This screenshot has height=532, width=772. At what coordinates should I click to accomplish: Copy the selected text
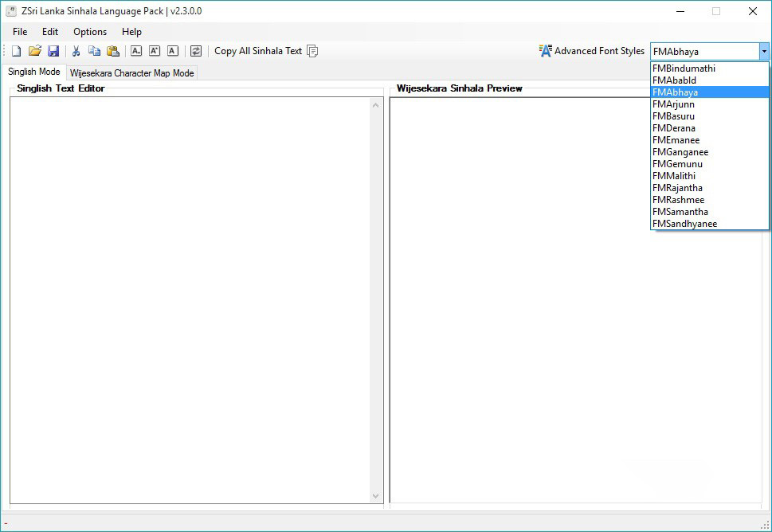[95, 50]
